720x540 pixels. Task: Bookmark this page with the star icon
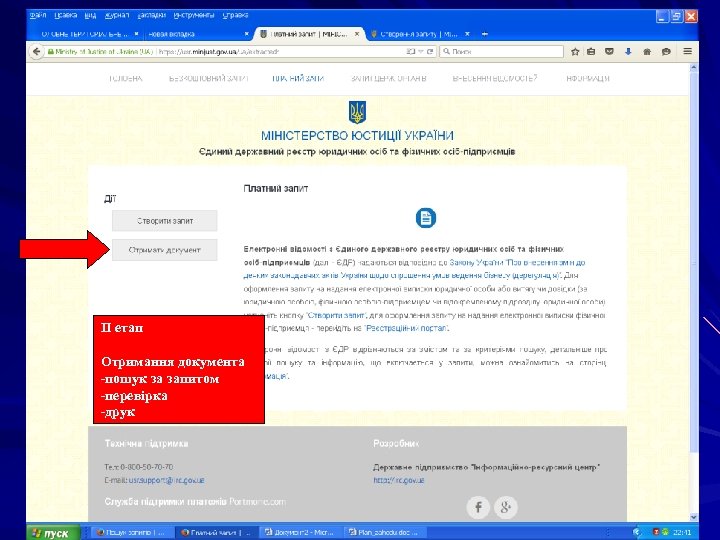tap(575, 52)
